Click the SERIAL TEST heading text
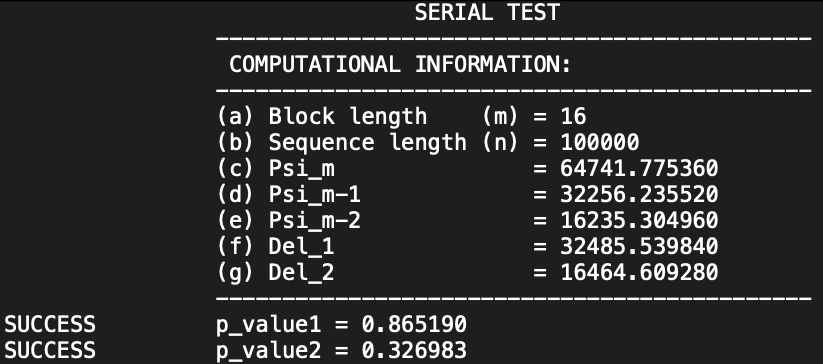The width and height of the screenshot is (823, 364). point(487,12)
